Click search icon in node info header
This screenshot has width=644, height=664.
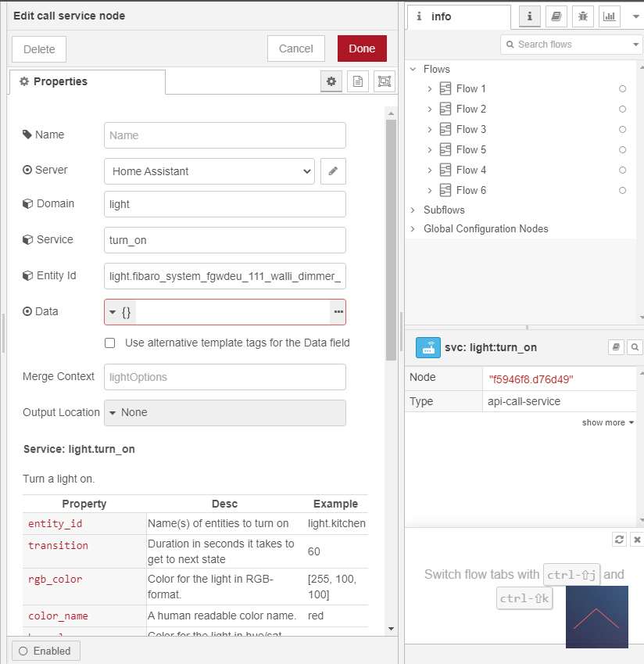pos(635,347)
